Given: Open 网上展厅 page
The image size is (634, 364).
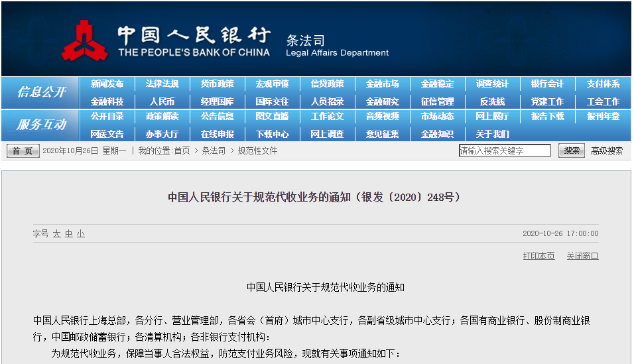Looking at the screenshot, I should pos(492,116).
